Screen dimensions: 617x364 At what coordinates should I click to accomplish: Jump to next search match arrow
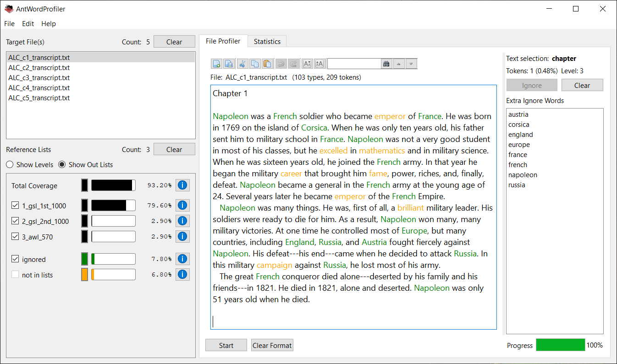(411, 64)
